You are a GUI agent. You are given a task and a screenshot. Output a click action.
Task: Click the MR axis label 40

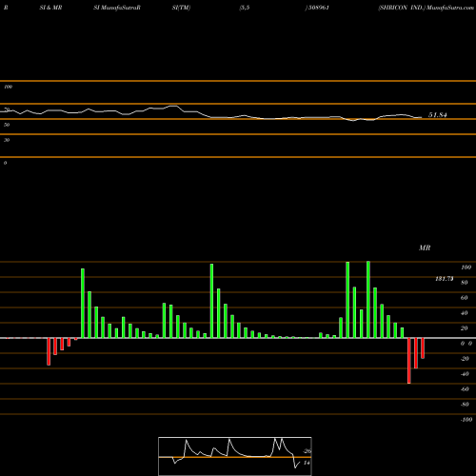tap(465, 313)
